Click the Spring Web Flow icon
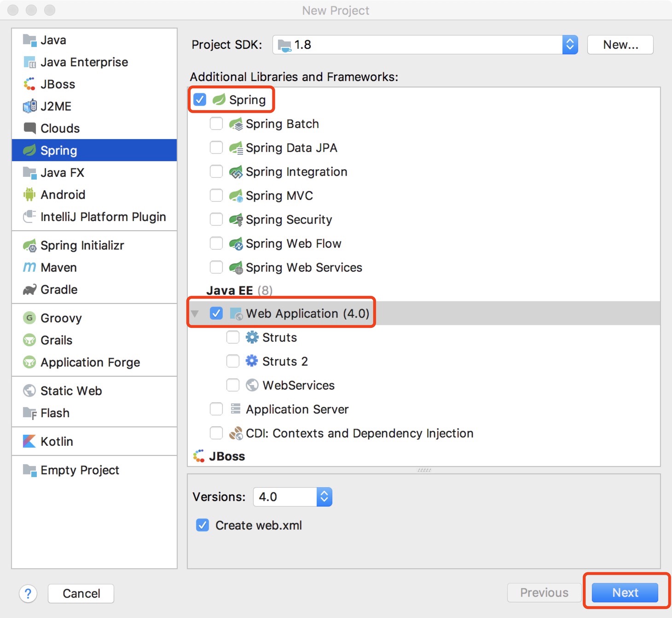Screen dimensions: 672x618 coord(236,244)
